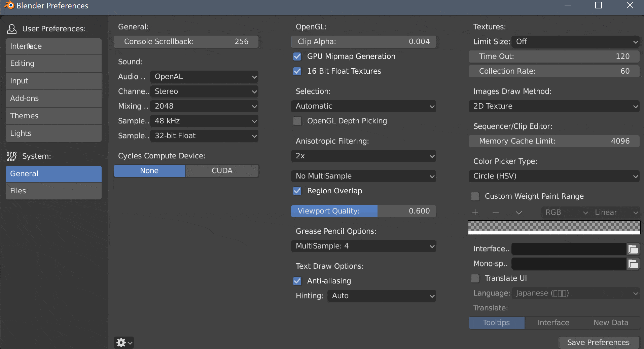
Task: Click the User Preferences person icon
Action: click(x=12, y=29)
